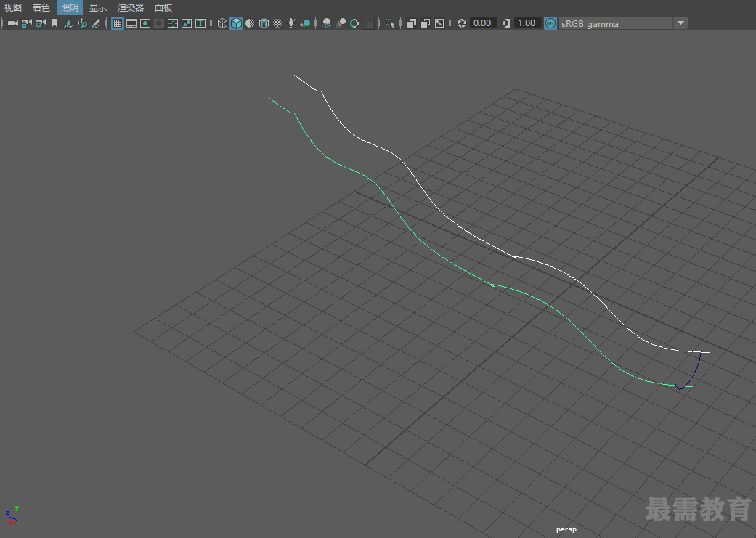The image size is (756, 538).
Task: Enable Wireframe on Shaded icon
Action: (x=264, y=23)
